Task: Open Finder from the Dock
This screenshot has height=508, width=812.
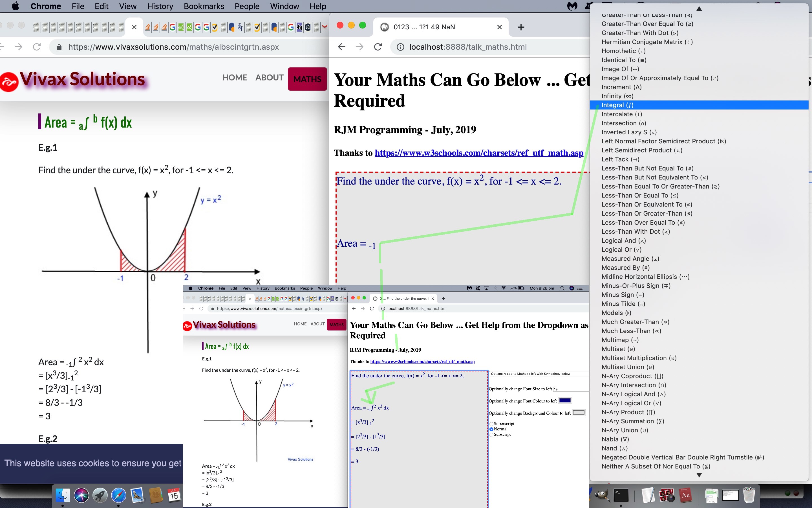Action: click(63, 495)
